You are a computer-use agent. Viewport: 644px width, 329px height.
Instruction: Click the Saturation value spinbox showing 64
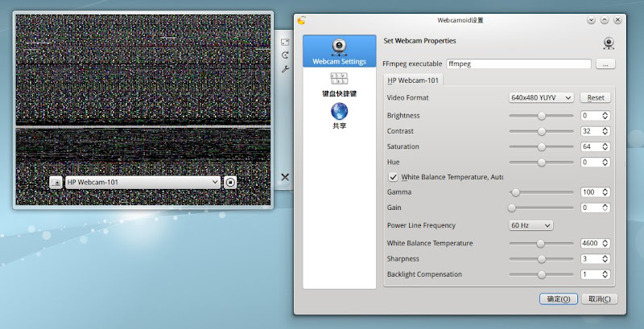(595, 146)
